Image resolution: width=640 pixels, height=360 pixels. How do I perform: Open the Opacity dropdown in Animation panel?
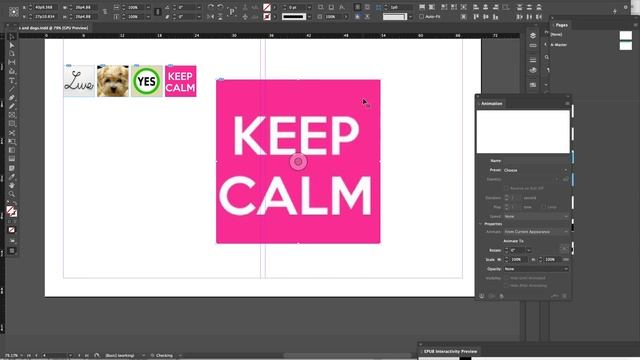[x=535, y=269]
